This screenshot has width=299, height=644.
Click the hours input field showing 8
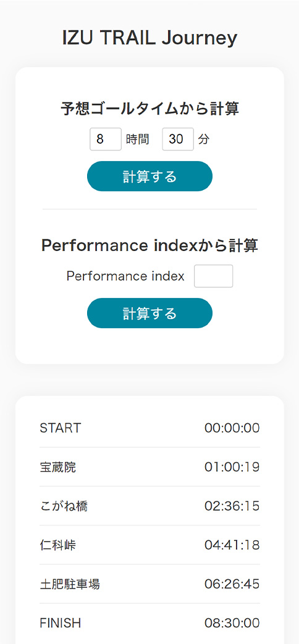(x=106, y=139)
